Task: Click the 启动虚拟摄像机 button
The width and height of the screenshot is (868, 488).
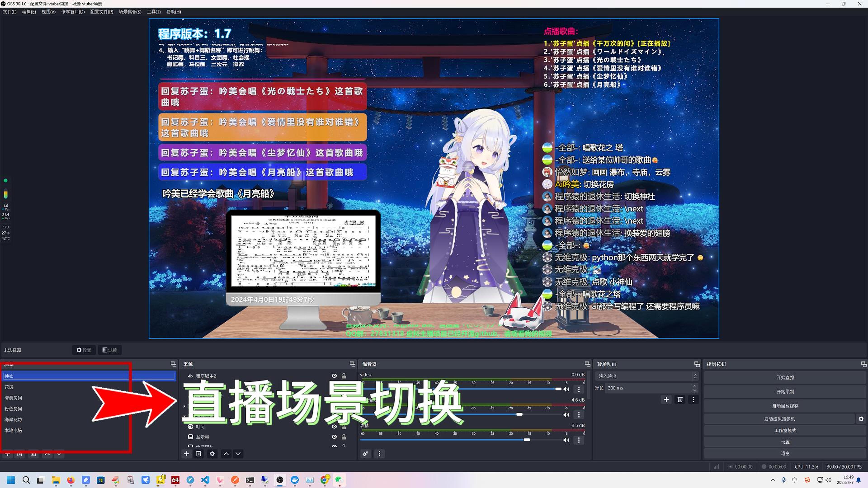Action: tap(779, 419)
